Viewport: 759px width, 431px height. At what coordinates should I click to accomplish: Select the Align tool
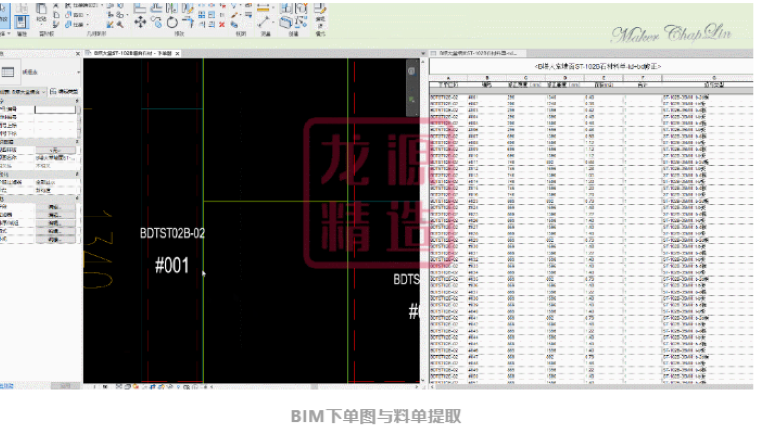(139, 8)
